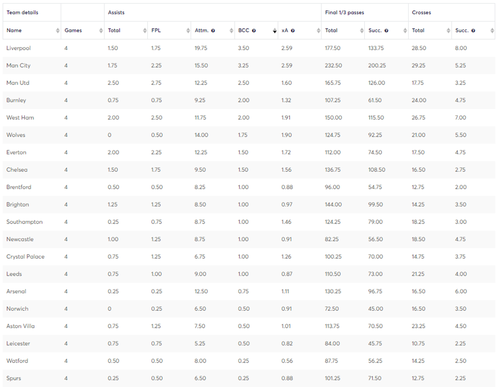Screen dimensions: 500x387
Task: Select the Everton team name
Action: 16,152
